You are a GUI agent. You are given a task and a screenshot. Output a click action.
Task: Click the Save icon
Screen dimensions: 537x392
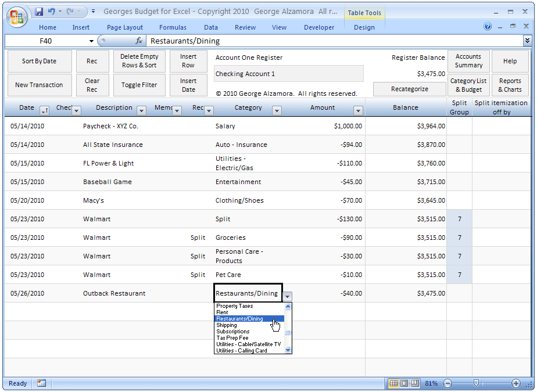[x=39, y=11]
